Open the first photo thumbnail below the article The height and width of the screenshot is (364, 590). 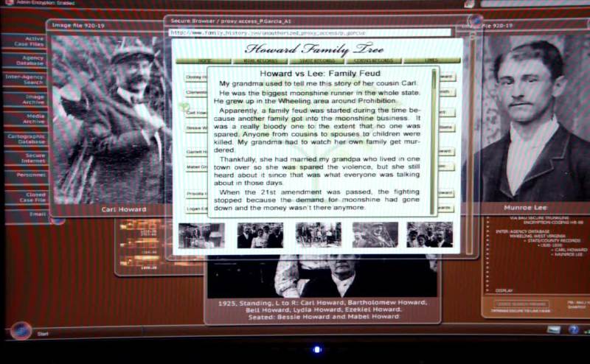[201, 235]
